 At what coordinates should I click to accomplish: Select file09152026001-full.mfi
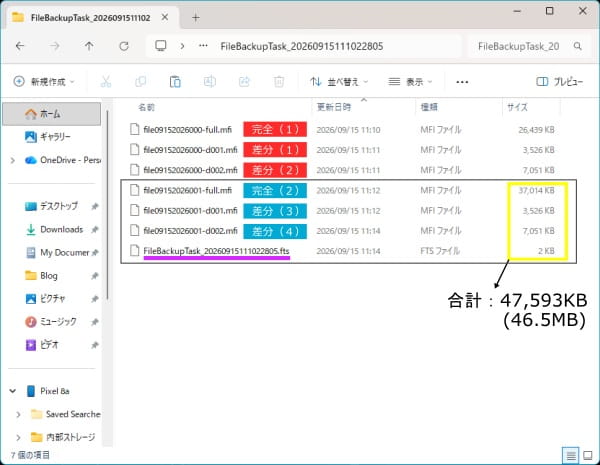click(188, 191)
